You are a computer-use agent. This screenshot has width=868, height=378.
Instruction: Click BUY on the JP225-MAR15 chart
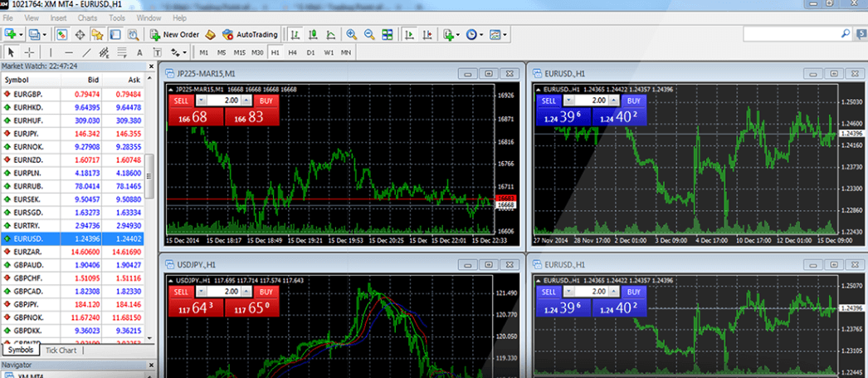pos(266,101)
